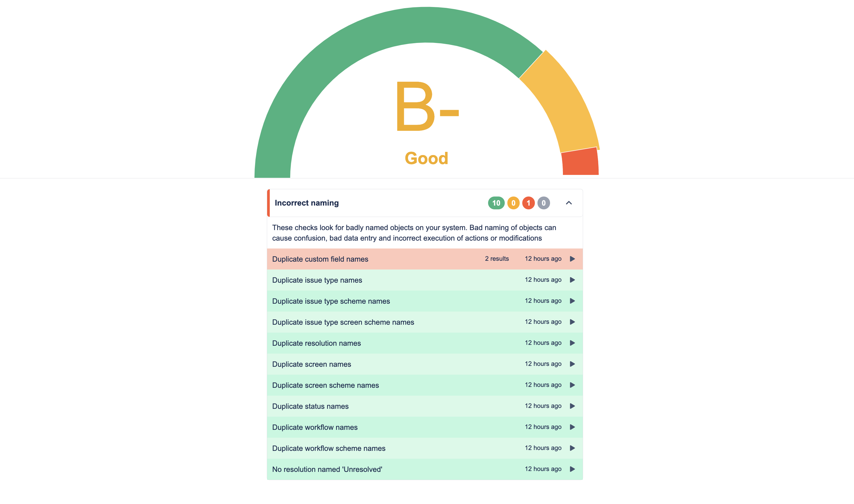The height and width of the screenshot is (504, 854).
Task: Collapse the Incorrect naming section
Action: pos(569,203)
